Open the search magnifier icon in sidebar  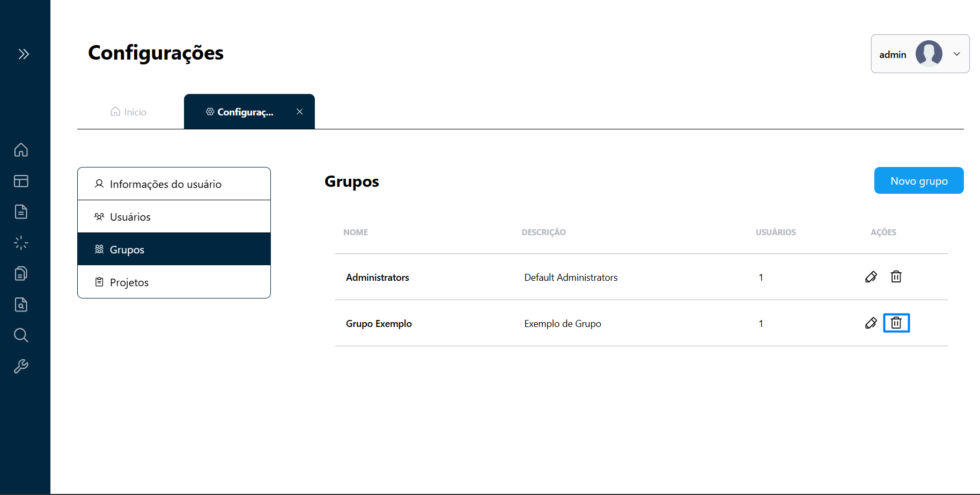tap(21, 335)
